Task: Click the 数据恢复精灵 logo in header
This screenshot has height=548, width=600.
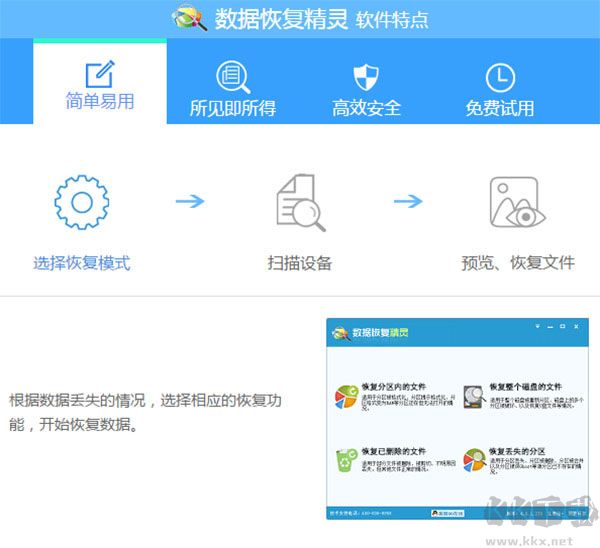Action: pos(189,18)
